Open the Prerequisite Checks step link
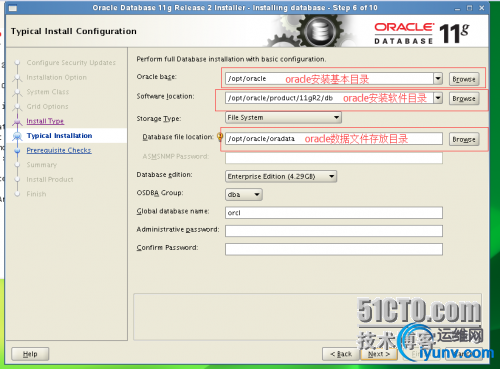 click(59, 150)
